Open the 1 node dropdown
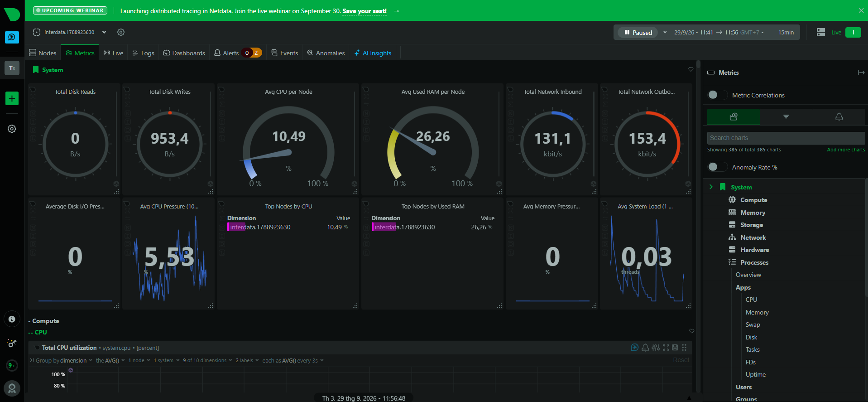Viewport: 868px width, 402px height. point(139,360)
